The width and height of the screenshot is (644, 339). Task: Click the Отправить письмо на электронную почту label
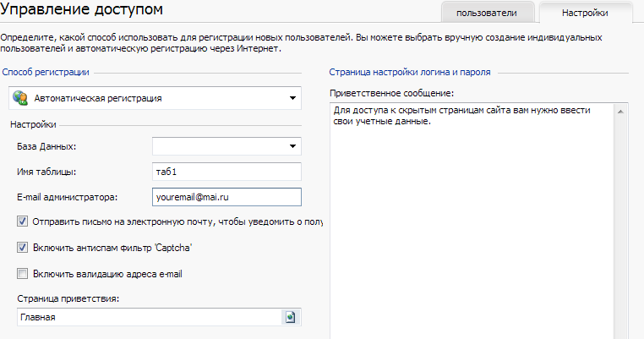pos(177,221)
